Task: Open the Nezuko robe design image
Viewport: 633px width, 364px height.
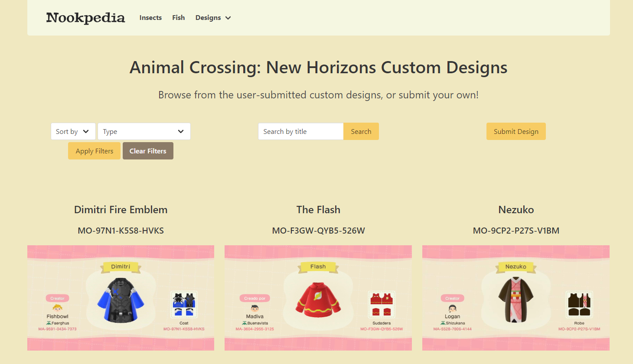Action: (x=516, y=298)
